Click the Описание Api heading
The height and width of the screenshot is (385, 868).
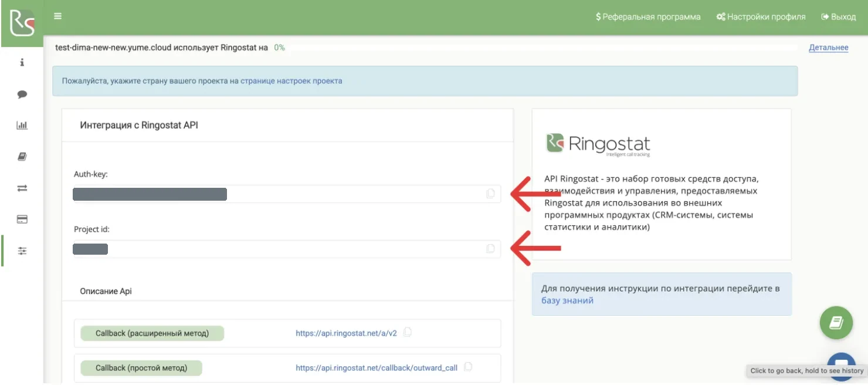(106, 291)
